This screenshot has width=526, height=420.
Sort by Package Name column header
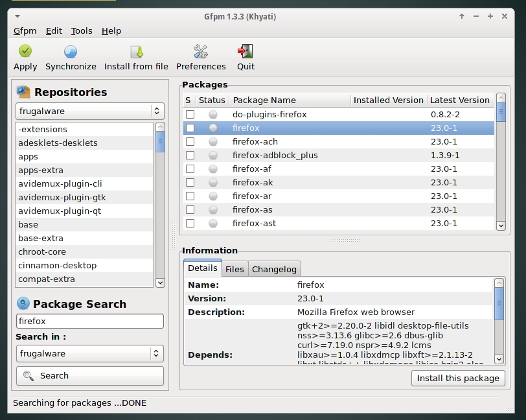point(290,100)
